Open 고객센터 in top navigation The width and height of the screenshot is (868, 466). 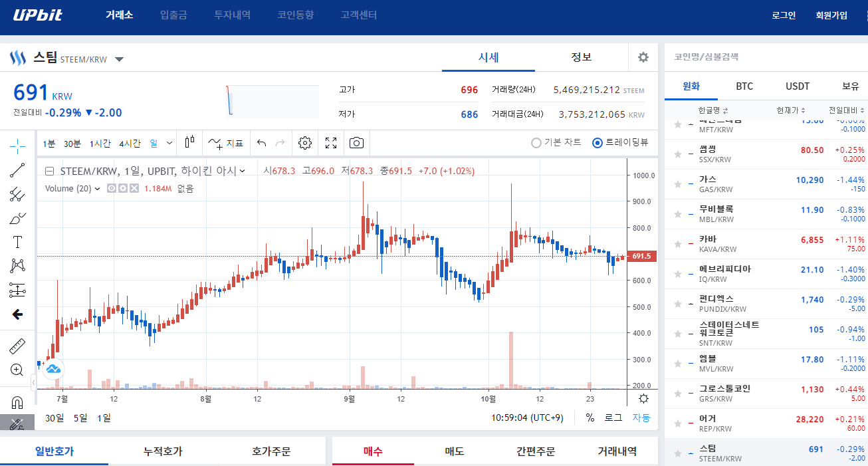tap(358, 15)
